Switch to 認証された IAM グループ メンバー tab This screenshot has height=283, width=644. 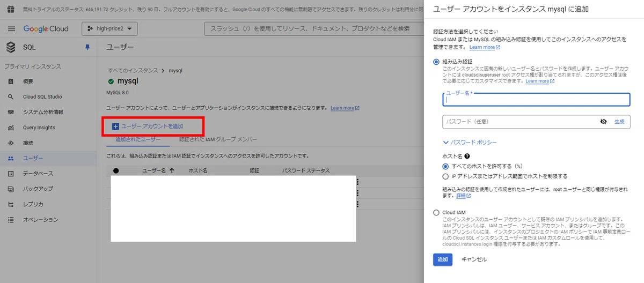point(218,139)
